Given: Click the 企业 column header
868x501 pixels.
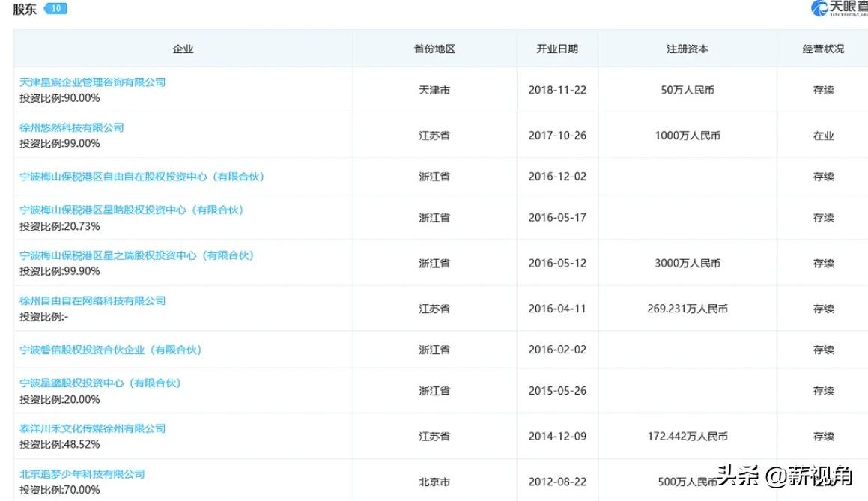Looking at the screenshot, I should coord(183,49).
